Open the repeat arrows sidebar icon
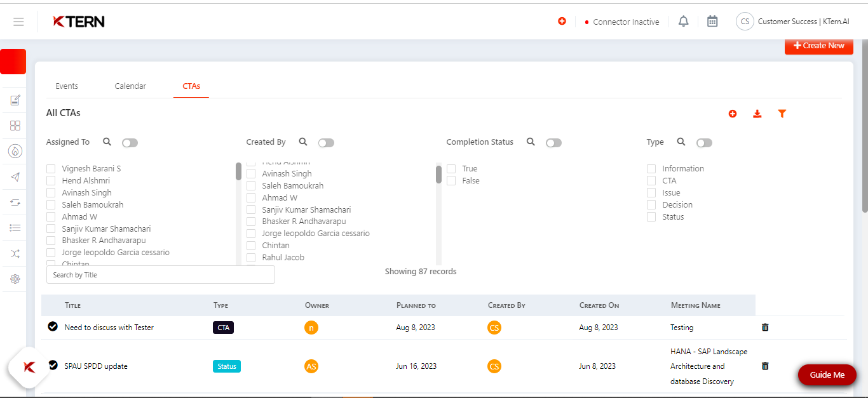This screenshot has width=868, height=398. [x=15, y=202]
